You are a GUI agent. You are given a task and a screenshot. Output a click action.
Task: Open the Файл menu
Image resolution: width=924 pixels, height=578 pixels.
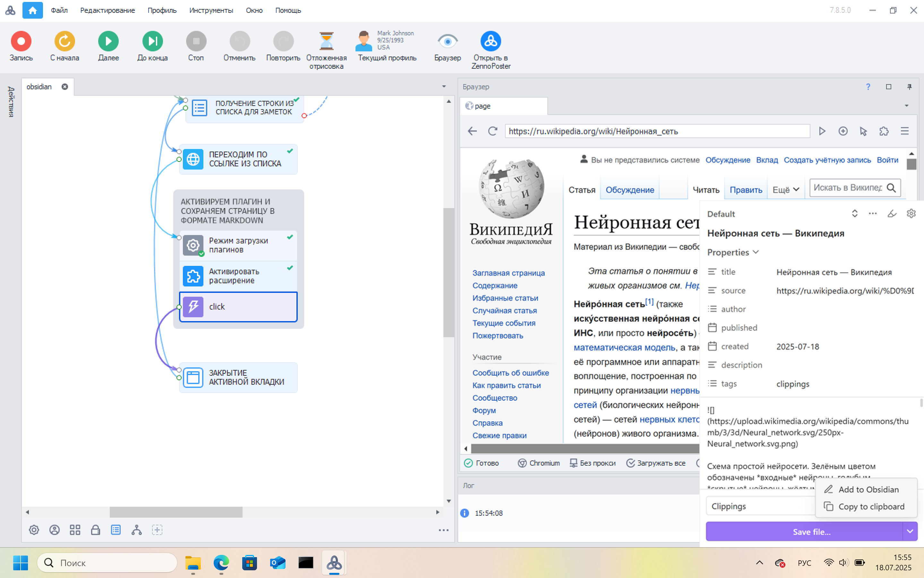[59, 10]
